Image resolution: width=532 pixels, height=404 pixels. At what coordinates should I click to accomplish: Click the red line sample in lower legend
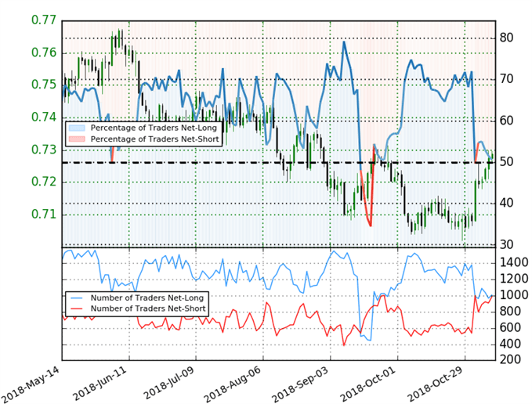tap(77, 308)
